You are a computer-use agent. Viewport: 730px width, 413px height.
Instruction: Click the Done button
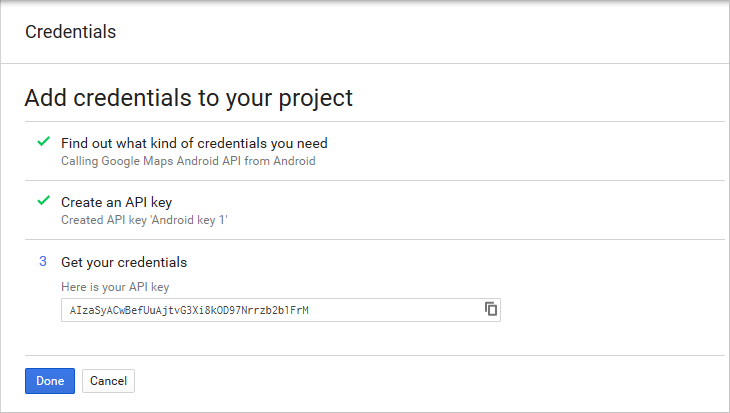click(50, 381)
